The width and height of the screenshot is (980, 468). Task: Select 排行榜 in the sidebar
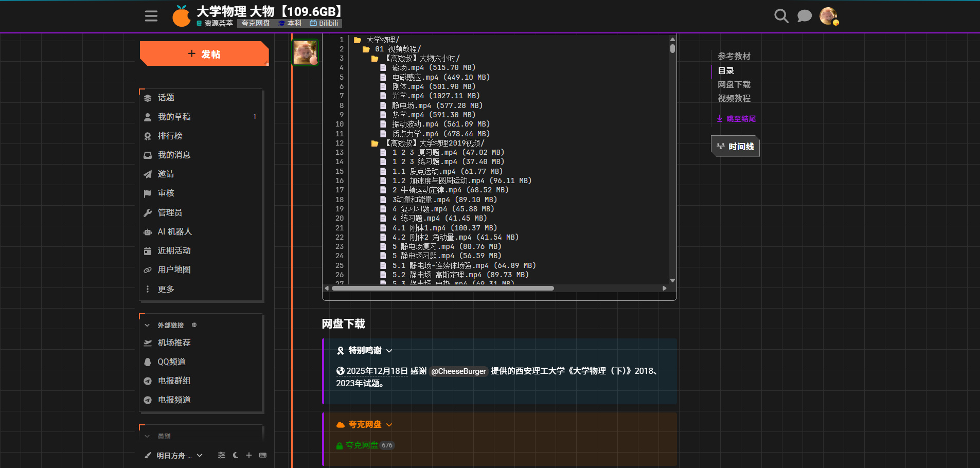[170, 136]
